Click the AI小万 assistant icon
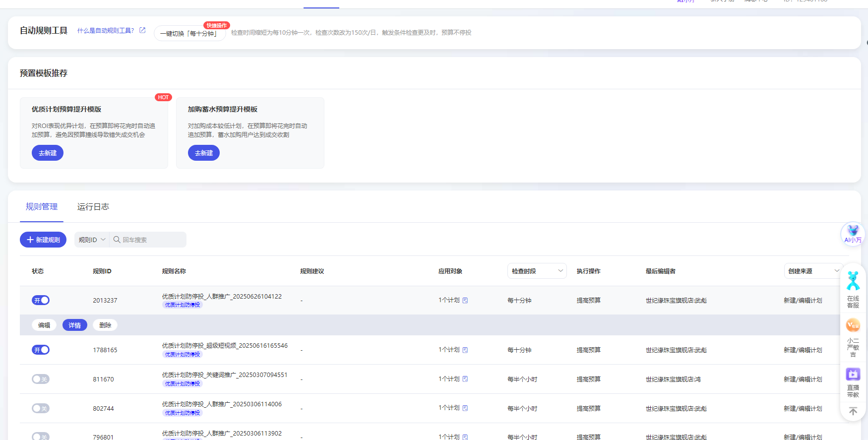The image size is (868, 440). [853, 233]
